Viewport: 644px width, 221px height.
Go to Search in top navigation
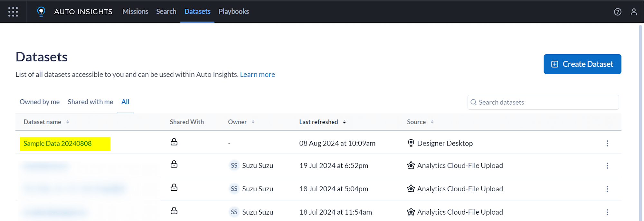point(166,12)
